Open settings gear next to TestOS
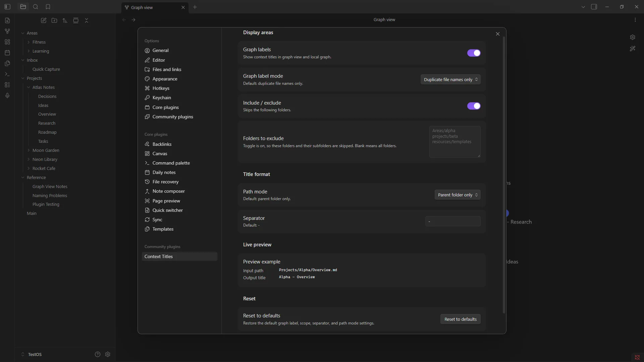 [108, 354]
